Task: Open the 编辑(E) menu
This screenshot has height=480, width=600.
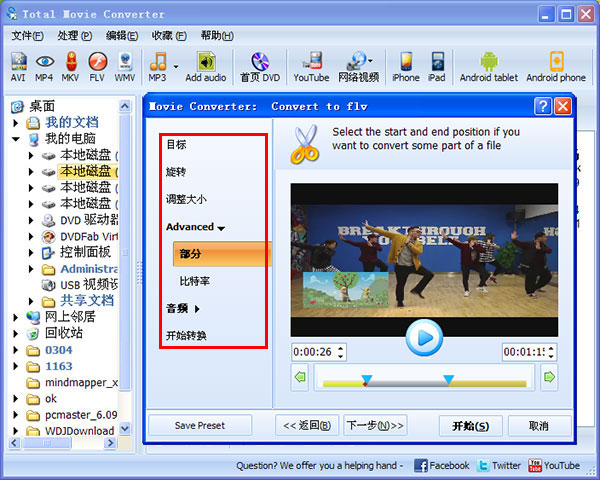Action: coord(122,36)
